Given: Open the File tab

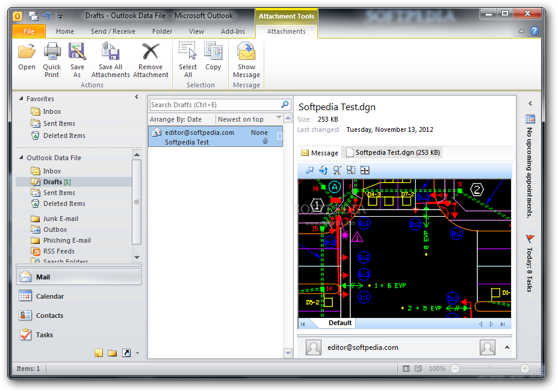Looking at the screenshot, I should point(29,31).
